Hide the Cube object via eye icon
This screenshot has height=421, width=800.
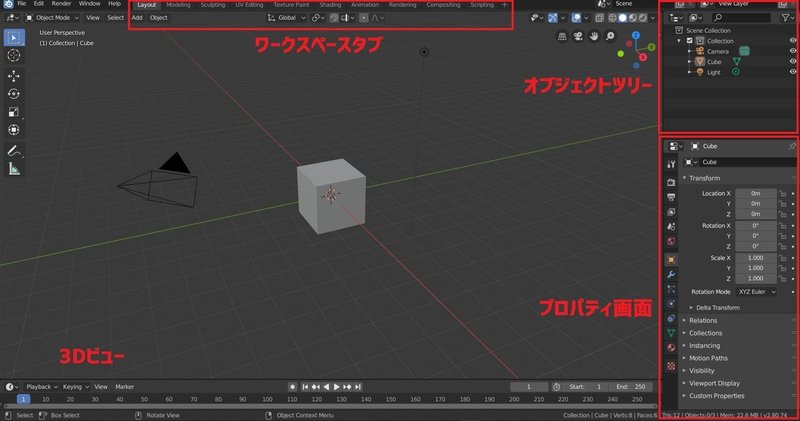click(792, 61)
